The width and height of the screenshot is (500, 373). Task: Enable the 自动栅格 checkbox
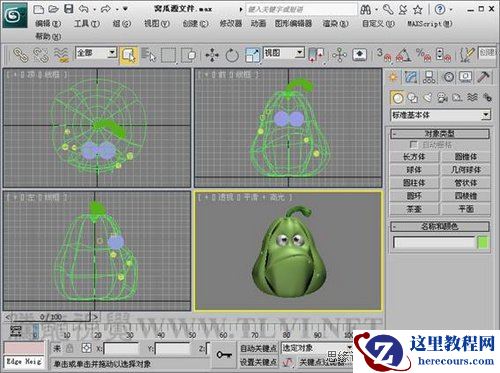[x=414, y=145]
